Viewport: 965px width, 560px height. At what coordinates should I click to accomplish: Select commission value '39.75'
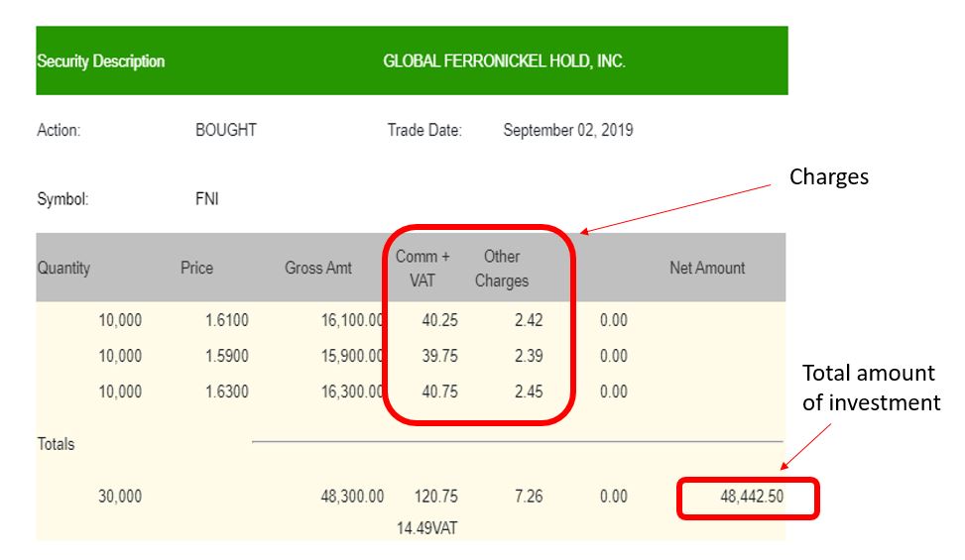[x=440, y=356]
